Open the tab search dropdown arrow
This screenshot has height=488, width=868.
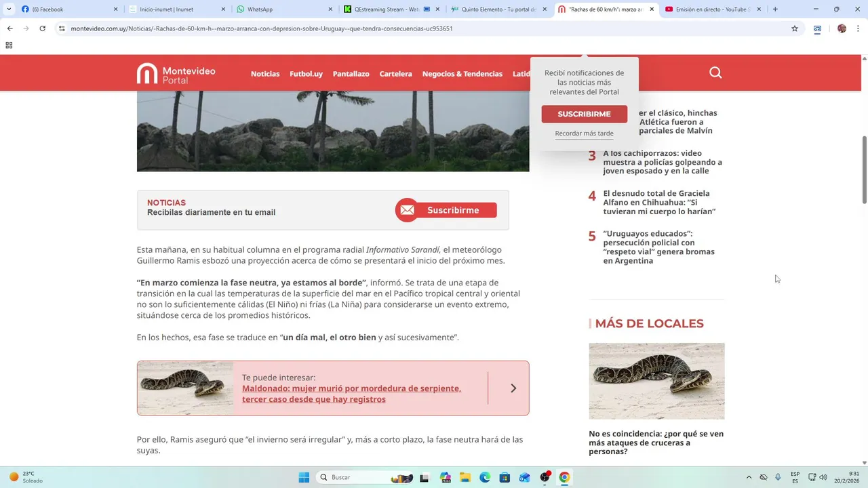click(9, 9)
